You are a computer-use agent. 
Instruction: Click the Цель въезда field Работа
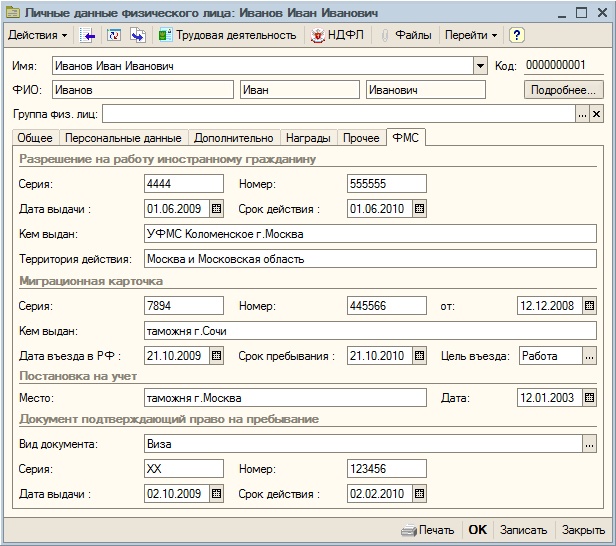(x=551, y=356)
